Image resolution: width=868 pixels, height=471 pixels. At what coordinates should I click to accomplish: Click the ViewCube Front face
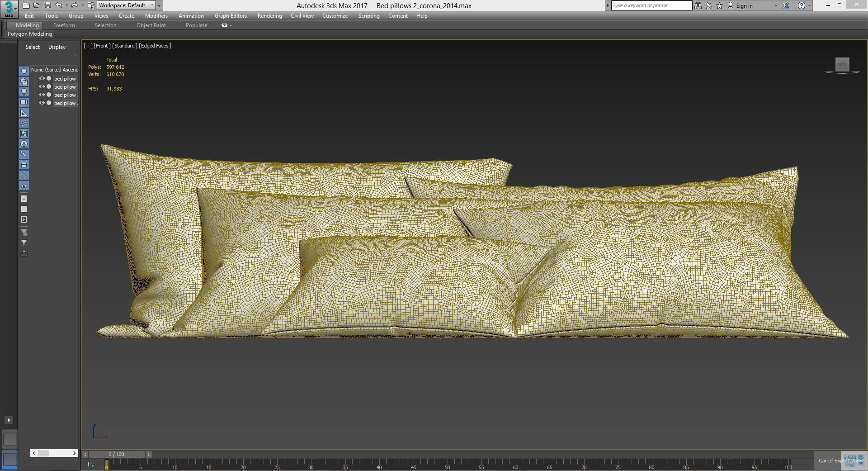point(842,64)
